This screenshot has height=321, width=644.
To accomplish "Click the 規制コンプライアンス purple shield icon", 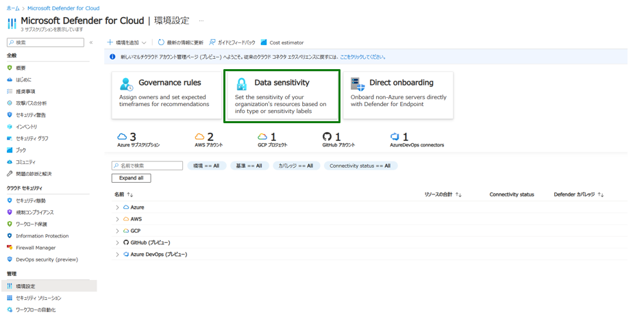I will pyautogui.click(x=10, y=212).
